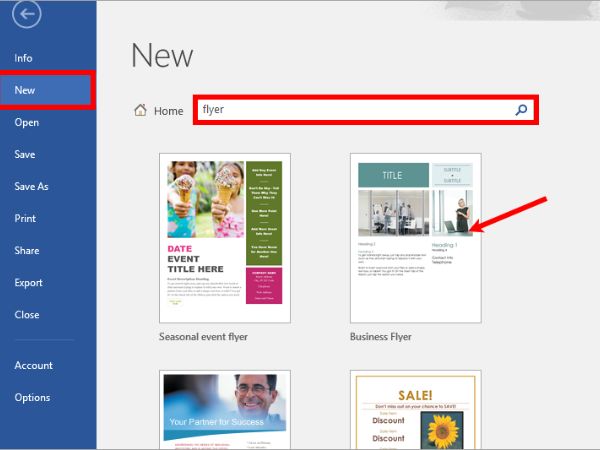Select Save As option
The image size is (600, 450).
[31, 186]
